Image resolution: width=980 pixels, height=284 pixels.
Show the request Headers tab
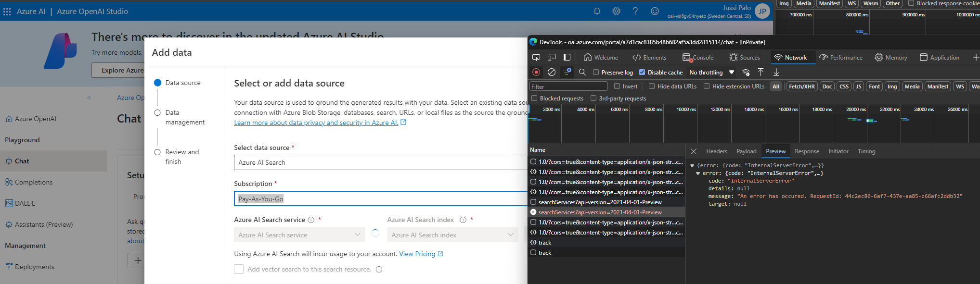[717, 151]
